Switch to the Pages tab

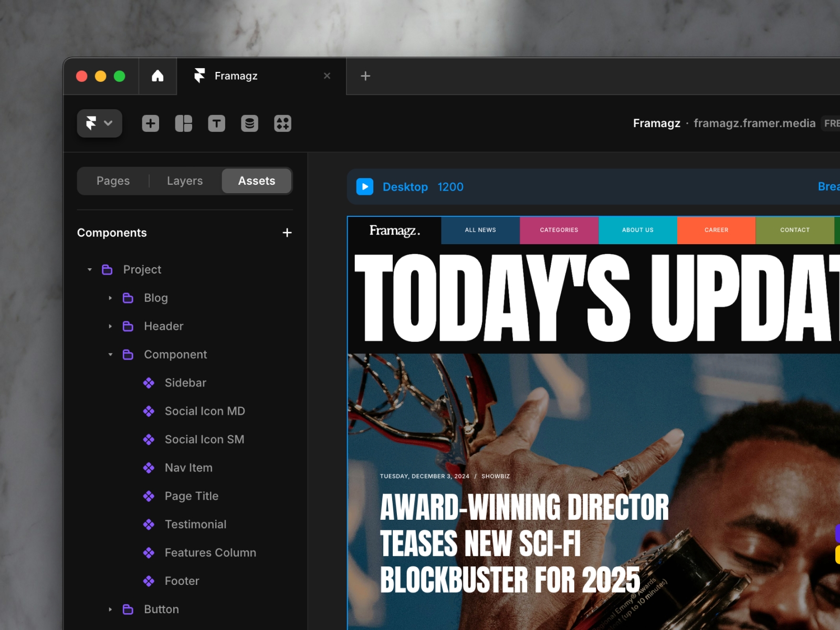point(112,181)
